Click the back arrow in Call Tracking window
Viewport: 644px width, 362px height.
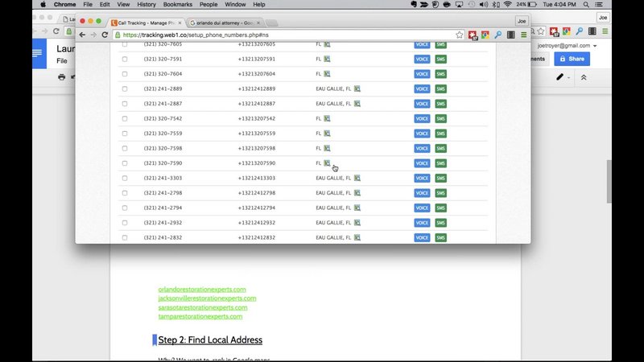[82, 35]
